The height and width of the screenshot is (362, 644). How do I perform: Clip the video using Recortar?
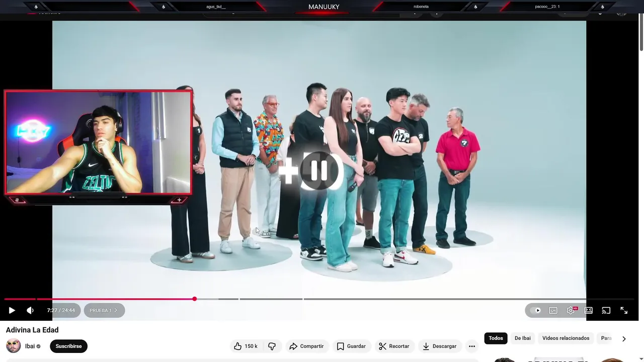point(394,346)
